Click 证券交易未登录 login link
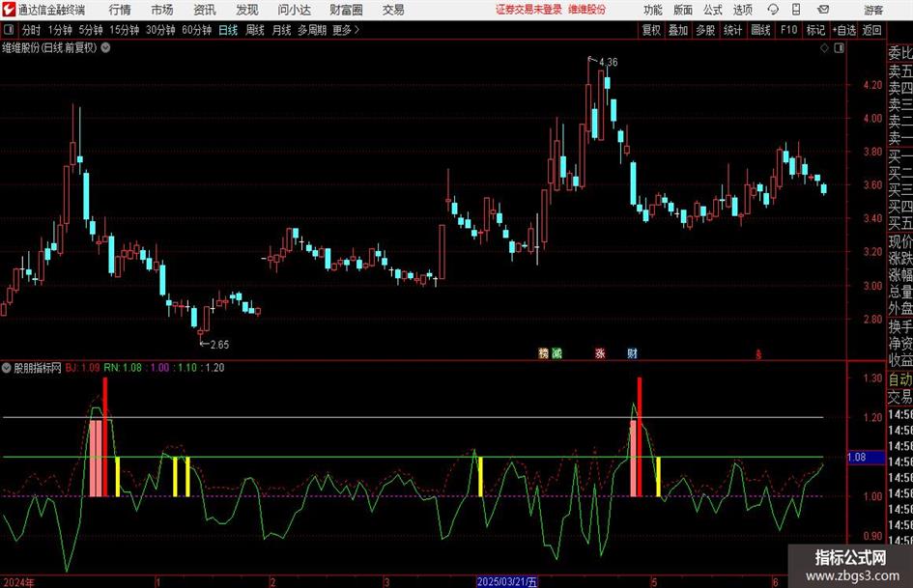This screenshot has width=913, height=588. (x=528, y=10)
